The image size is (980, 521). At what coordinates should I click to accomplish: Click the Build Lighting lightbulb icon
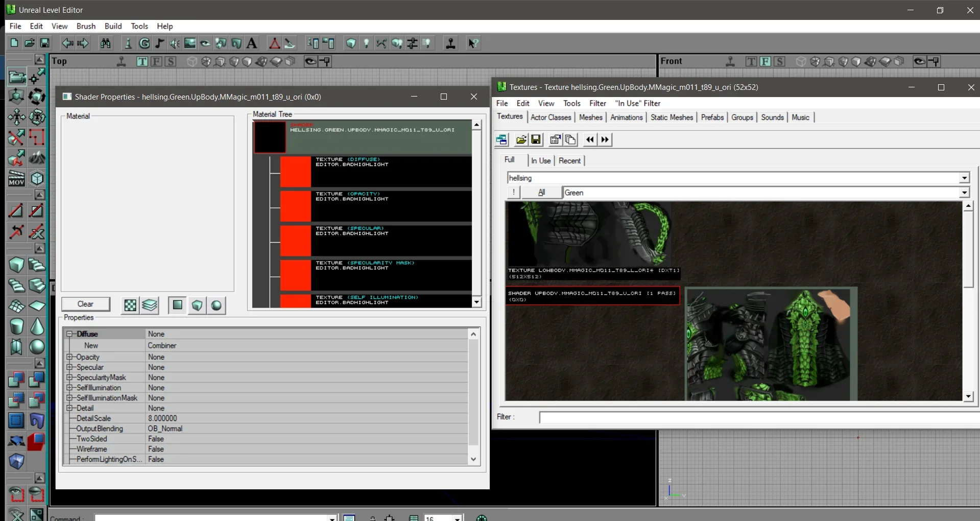pos(366,43)
